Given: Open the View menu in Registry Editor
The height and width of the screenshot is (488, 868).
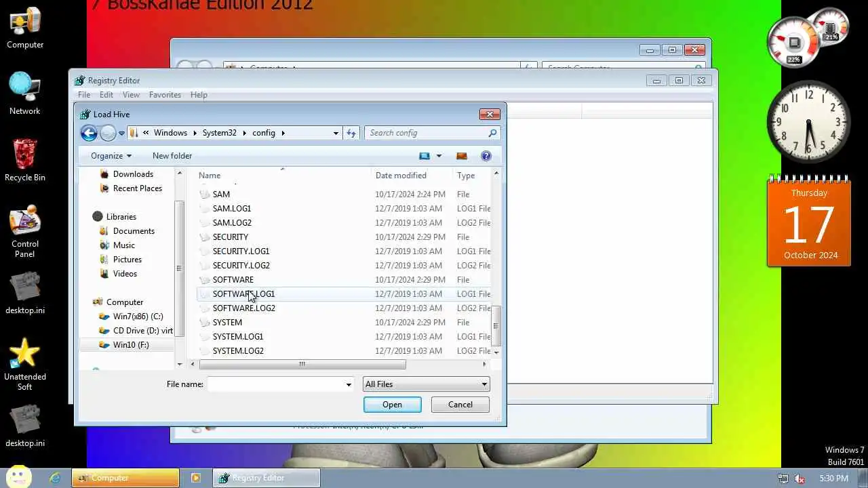Looking at the screenshot, I should tap(131, 95).
